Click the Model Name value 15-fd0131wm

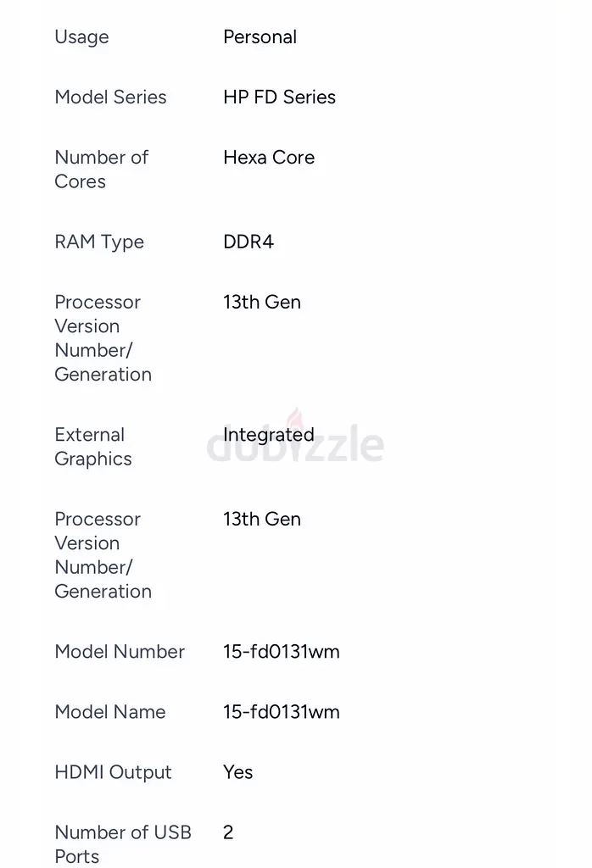click(282, 712)
